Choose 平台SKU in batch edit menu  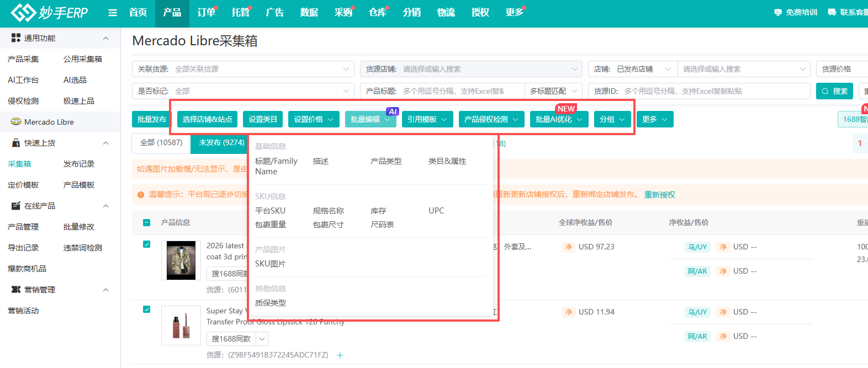tap(271, 211)
